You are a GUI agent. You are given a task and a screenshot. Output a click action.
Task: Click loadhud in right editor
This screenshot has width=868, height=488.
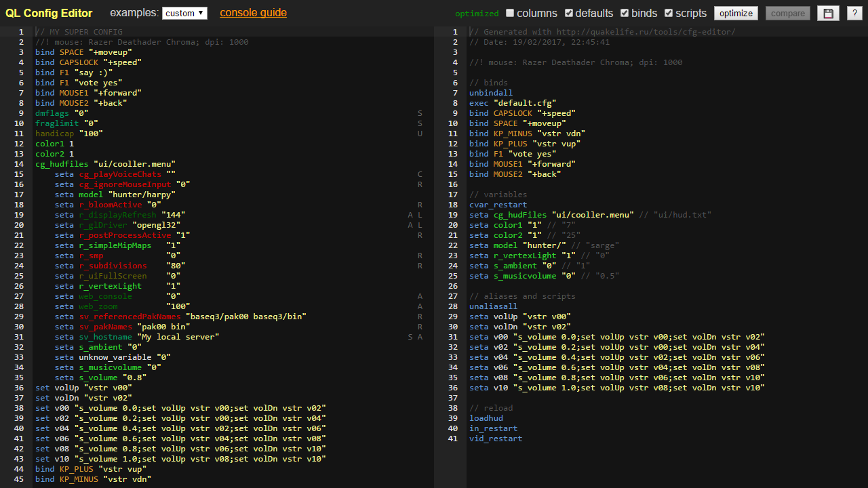(486, 418)
